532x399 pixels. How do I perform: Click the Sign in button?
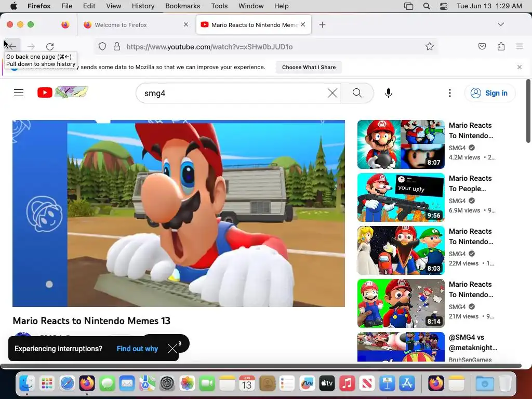(x=489, y=93)
